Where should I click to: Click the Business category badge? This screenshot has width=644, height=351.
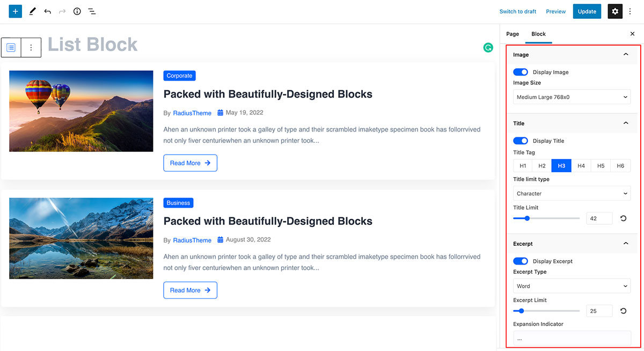point(178,203)
